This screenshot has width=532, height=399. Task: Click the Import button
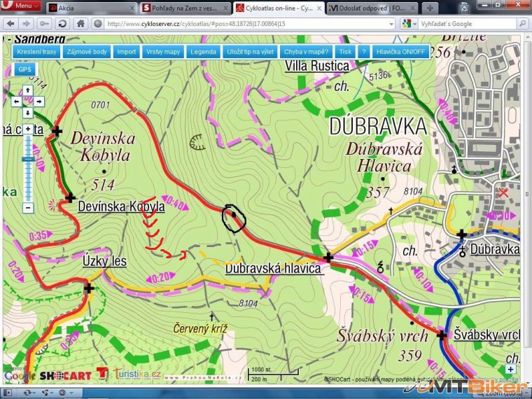click(127, 52)
